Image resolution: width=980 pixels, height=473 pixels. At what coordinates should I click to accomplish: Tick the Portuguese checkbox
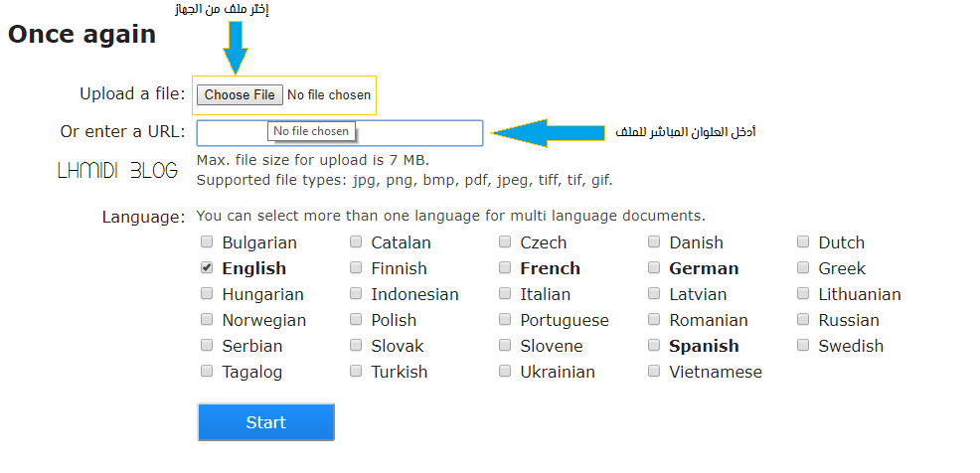[x=505, y=319]
